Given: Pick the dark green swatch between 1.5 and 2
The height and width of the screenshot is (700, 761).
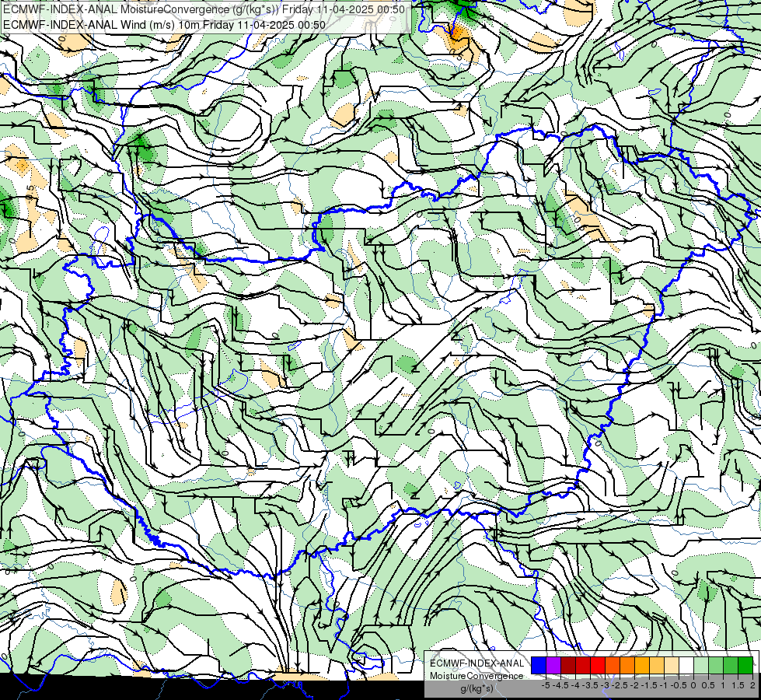Looking at the screenshot, I should 745,665.
